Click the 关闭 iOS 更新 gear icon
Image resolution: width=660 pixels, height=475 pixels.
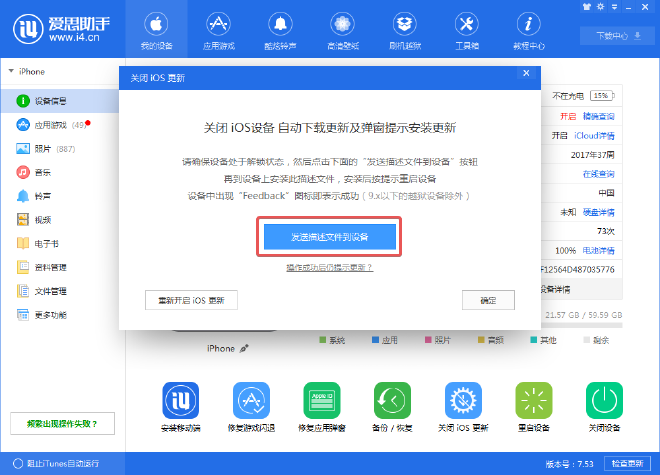coord(463,400)
